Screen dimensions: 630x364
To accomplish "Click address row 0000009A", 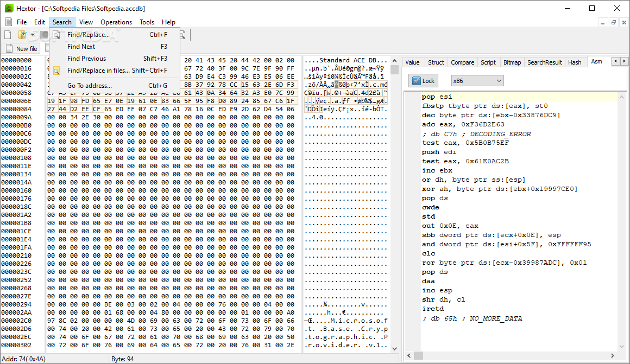I will [16, 117].
